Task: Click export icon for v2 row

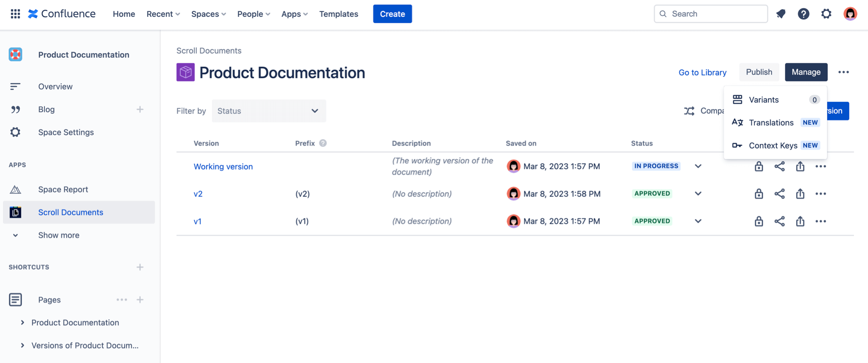Action: click(800, 194)
